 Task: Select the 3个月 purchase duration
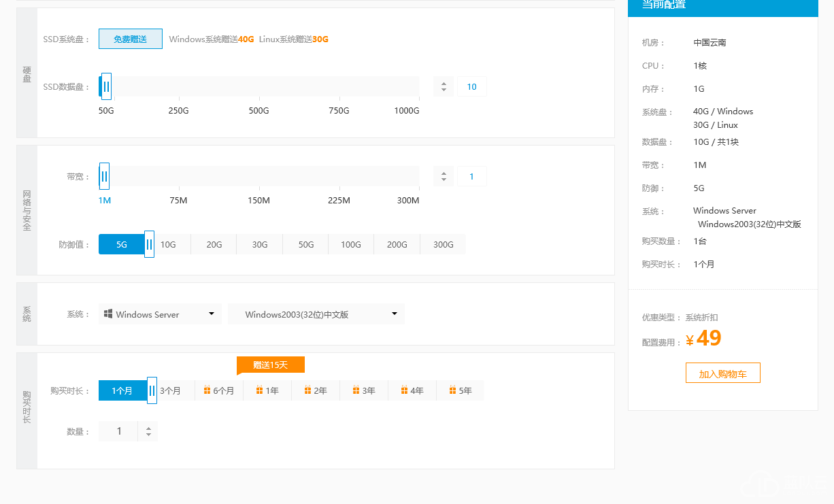coord(171,390)
